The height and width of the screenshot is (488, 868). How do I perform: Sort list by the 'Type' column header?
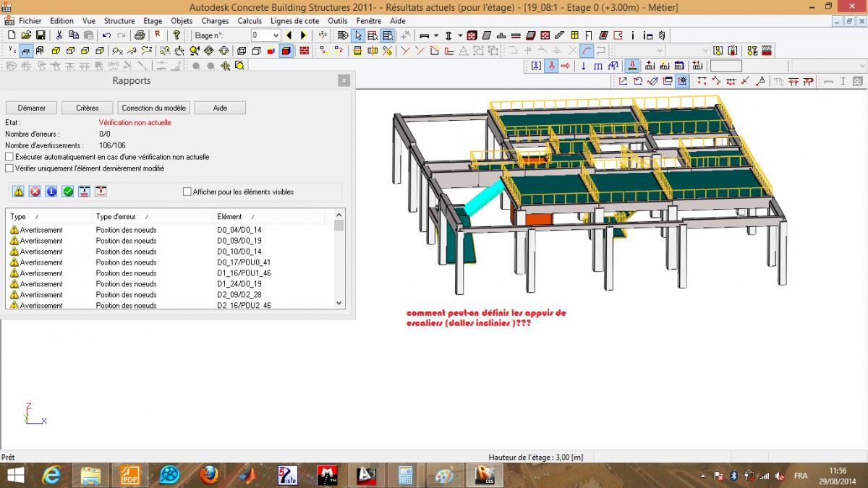coord(49,217)
